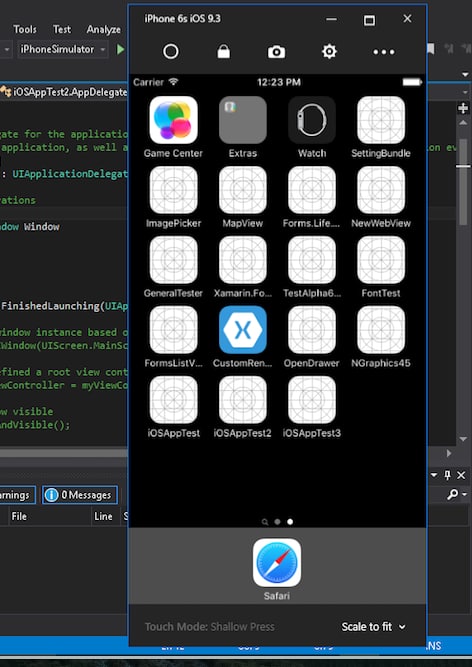The image size is (472, 667).
Task: Click the Carrier status text
Action: [148, 82]
